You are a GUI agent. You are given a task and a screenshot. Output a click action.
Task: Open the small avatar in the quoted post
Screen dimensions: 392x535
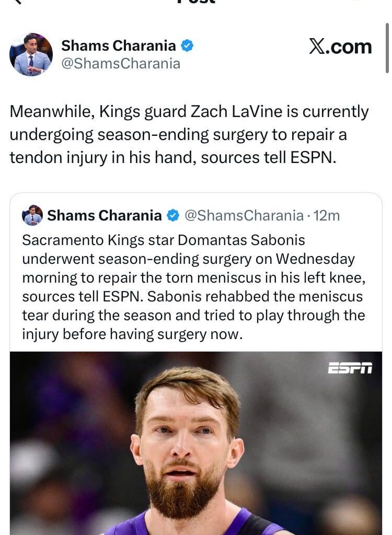pos(32,215)
